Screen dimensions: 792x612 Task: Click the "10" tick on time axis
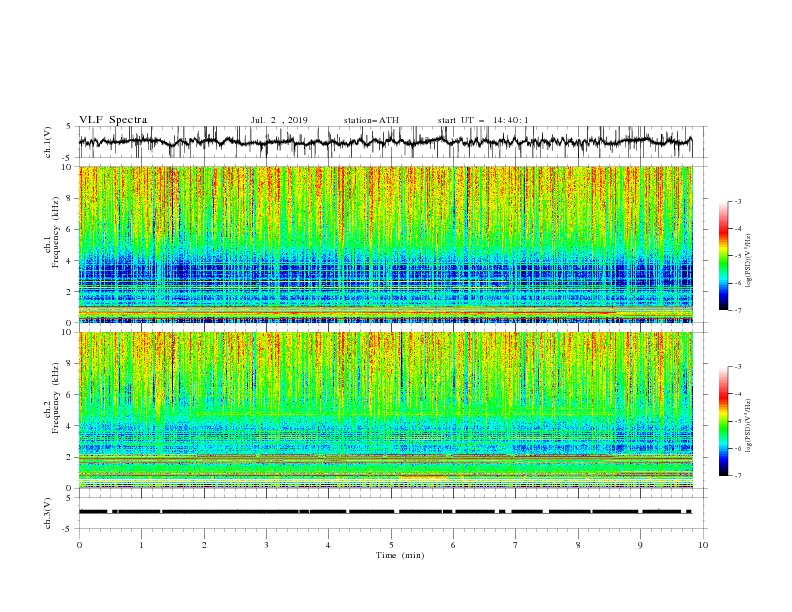coord(703,545)
